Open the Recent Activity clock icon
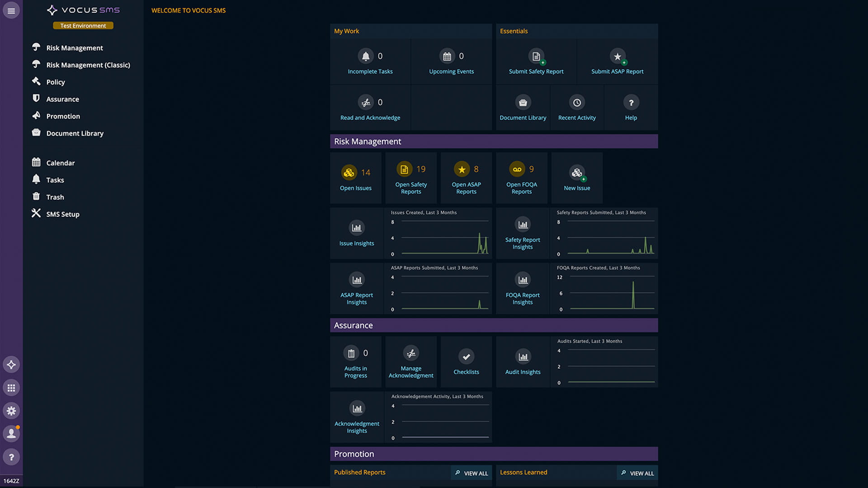This screenshot has height=488, width=868. pos(577,103)
